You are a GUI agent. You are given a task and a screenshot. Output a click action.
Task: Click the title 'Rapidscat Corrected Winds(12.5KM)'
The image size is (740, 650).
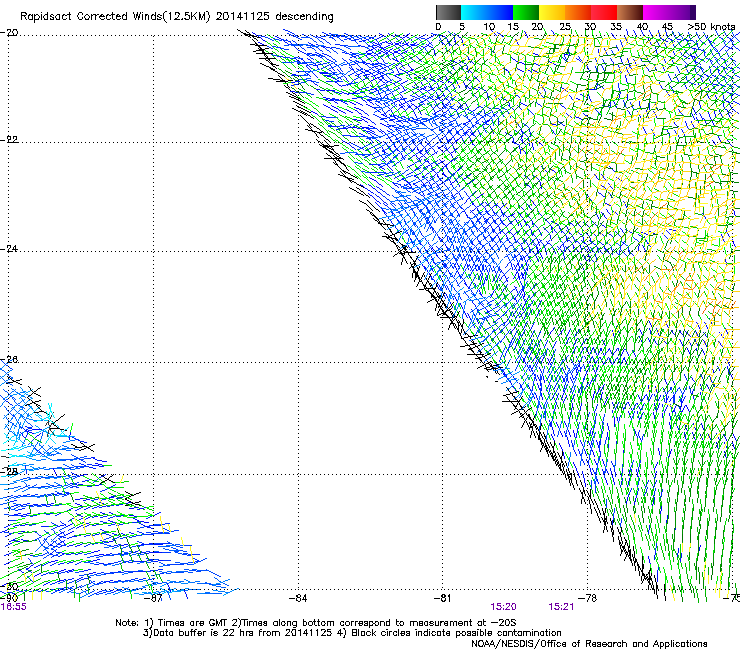tap(115, 17)
